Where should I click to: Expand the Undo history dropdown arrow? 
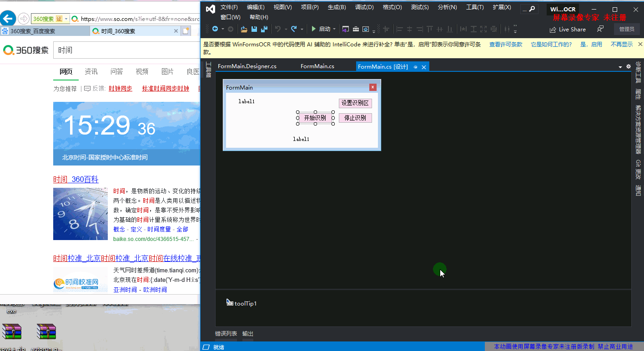pyautogui.click(x=286, y=29)
